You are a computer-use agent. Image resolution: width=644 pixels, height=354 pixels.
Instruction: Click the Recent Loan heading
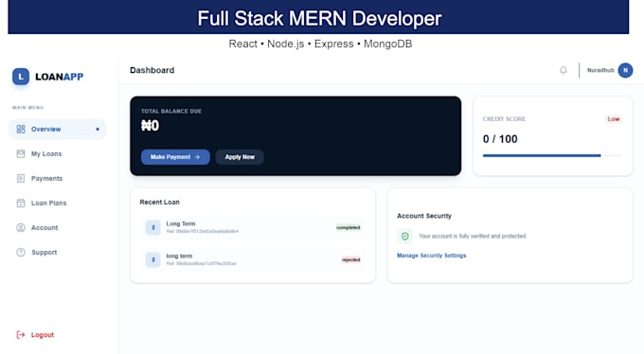(159, 202)
